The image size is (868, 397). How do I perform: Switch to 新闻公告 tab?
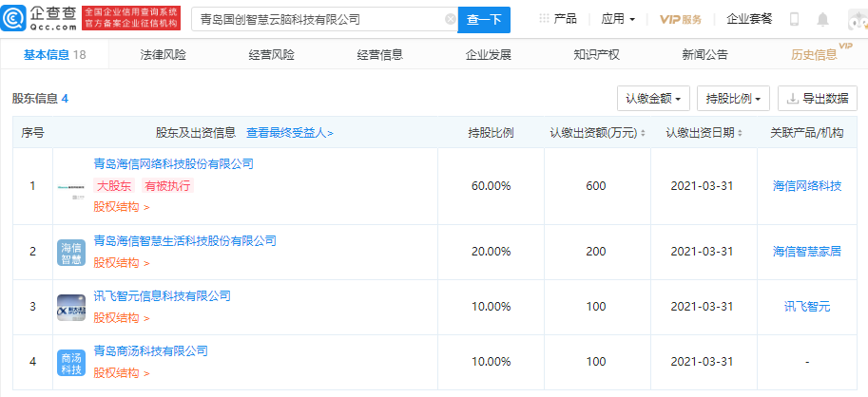705,54
